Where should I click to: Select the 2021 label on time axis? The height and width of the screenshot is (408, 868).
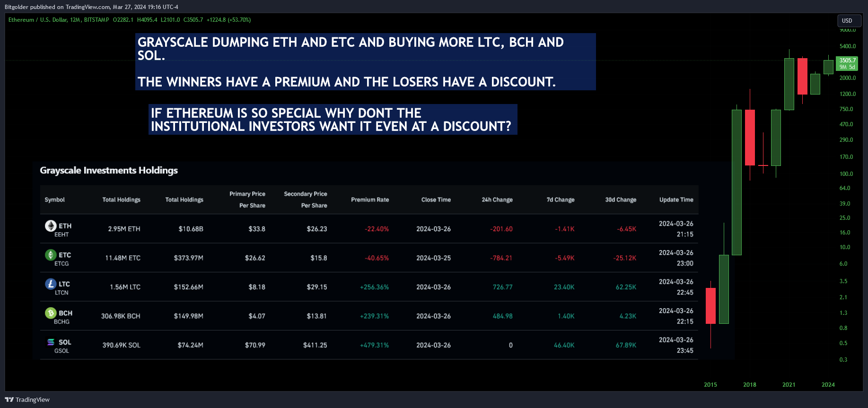click(789, 384)
